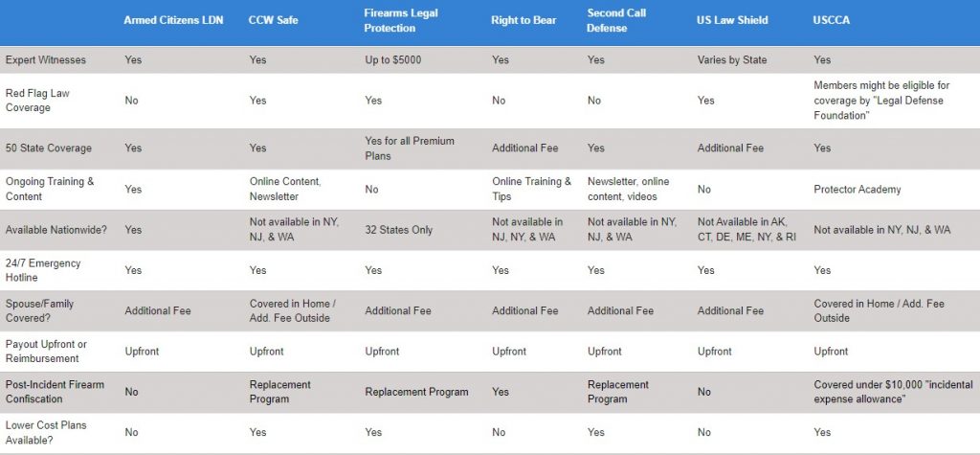The image size is (980, 455).
Task: Select the USCCA column header
Action: pos(832,20)
